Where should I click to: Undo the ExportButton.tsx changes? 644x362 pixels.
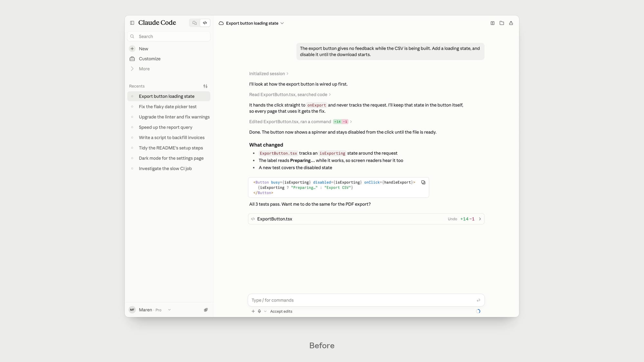452,219
